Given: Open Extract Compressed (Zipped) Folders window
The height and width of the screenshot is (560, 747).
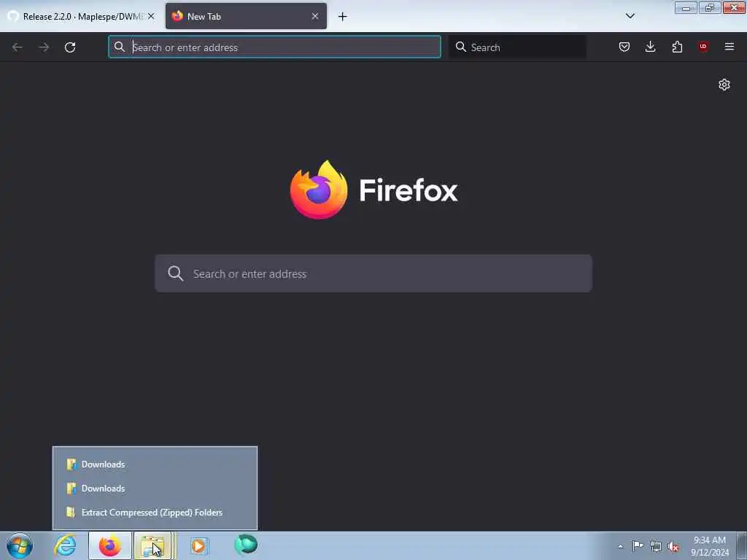Looking at the screenshot, I should [x=155, y=513].
